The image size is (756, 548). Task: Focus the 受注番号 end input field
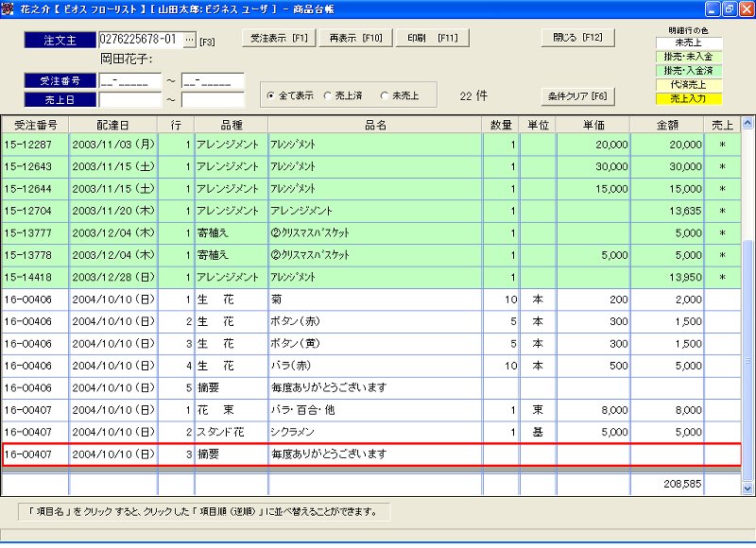click(213, 81)
